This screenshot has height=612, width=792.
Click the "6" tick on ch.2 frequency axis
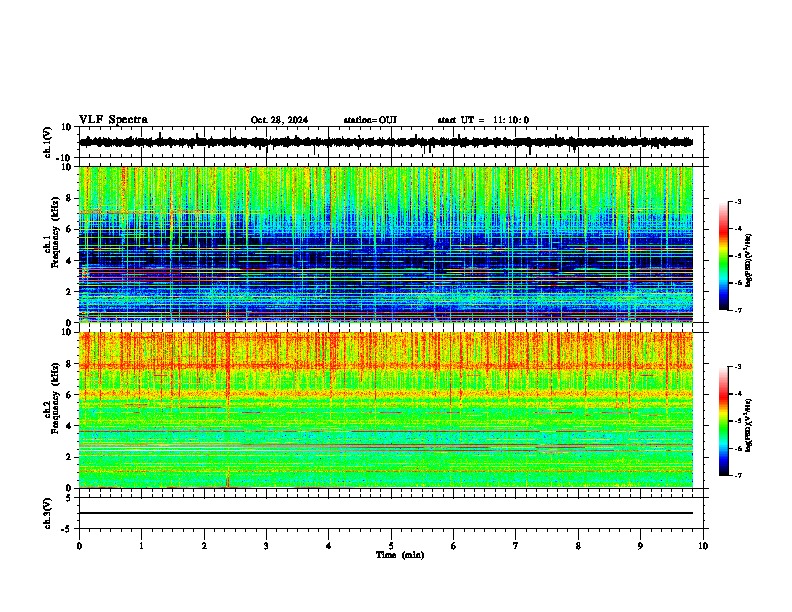(69, 395)
